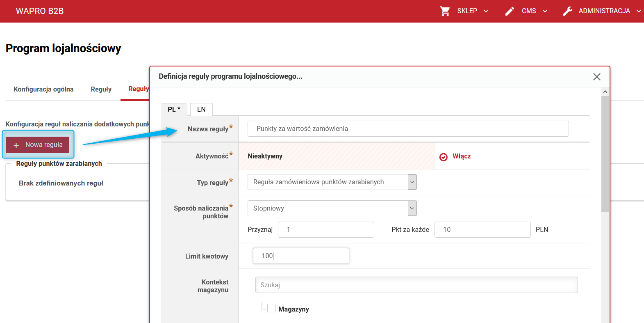Click the Limit kwotowy input field
The height and width of the screenshot is (323, 644).
(301, 256)
